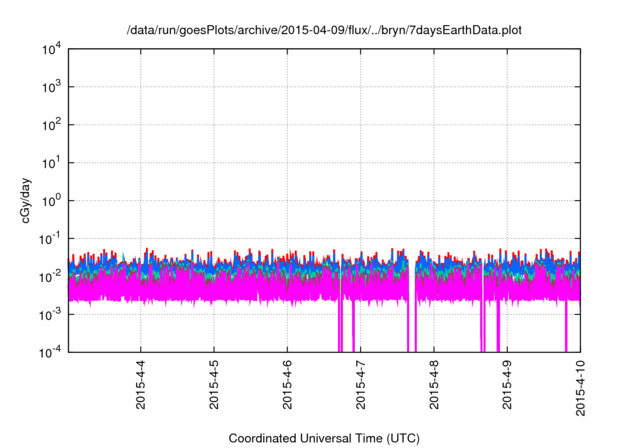Click the Coordinated Universal Time (UTC) label
Viewport: 640px width, 448px height.
click(324, 439)
